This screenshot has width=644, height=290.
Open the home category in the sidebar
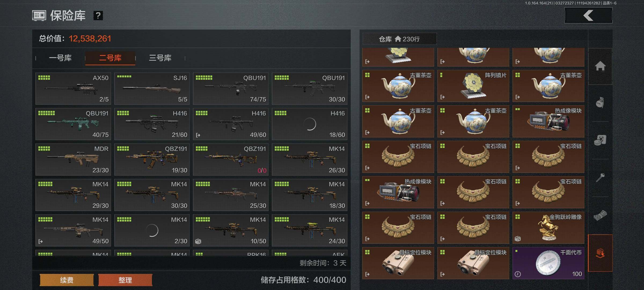(x=600, y=66)
